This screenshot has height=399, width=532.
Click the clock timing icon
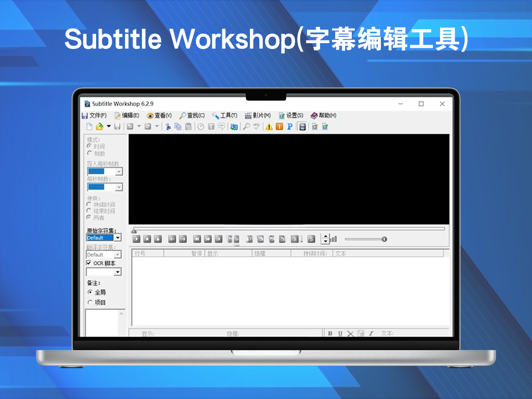coord(201,127)
